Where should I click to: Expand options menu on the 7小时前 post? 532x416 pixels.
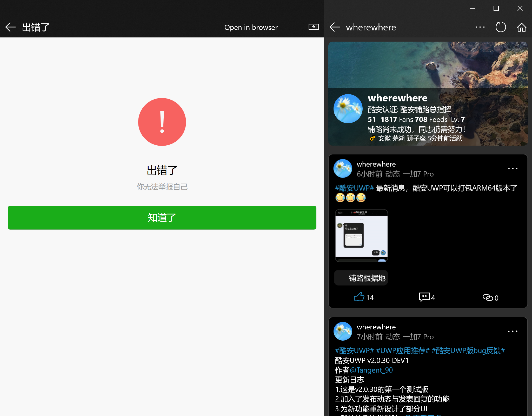(x=513, y=331)
